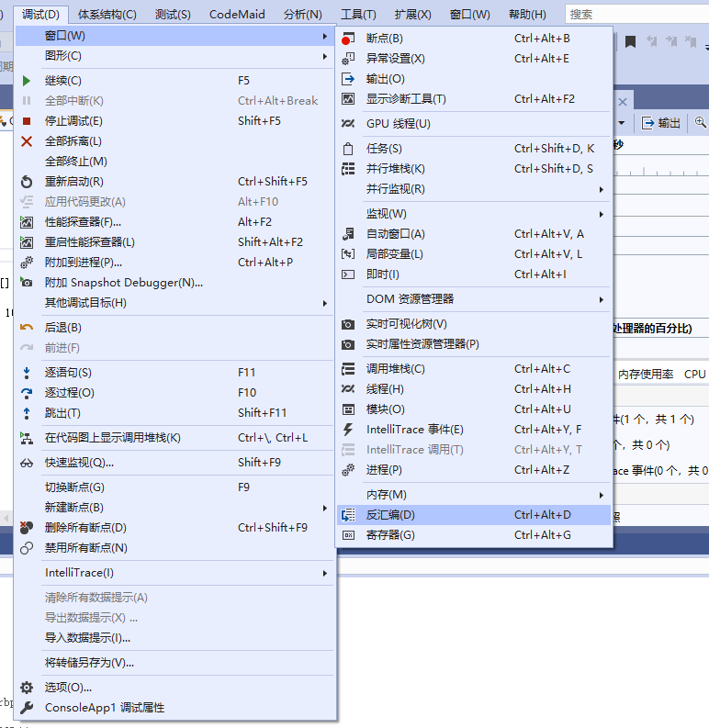Viewport: 709px width, 728px height.
Task: Click the green Continue (继续) icon
Action: pyautogui.click(x=27, y=81)
